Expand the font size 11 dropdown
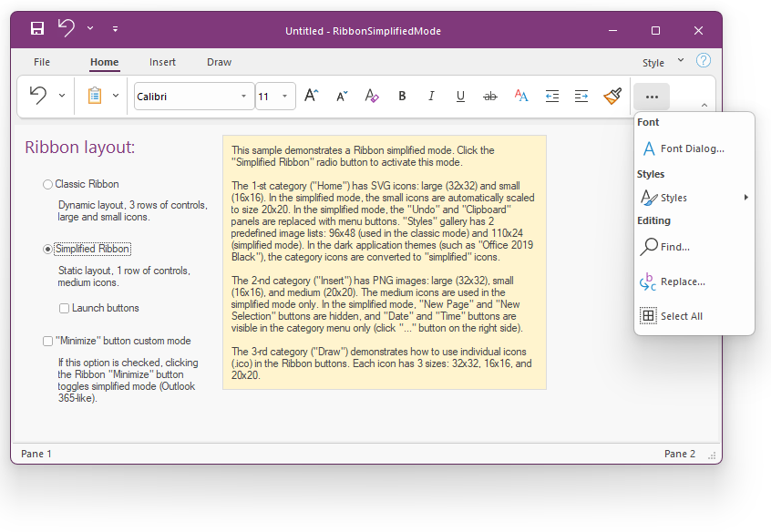Image resolution: width=771 pixels, height=532 pixels. click(x=284, y=97)
